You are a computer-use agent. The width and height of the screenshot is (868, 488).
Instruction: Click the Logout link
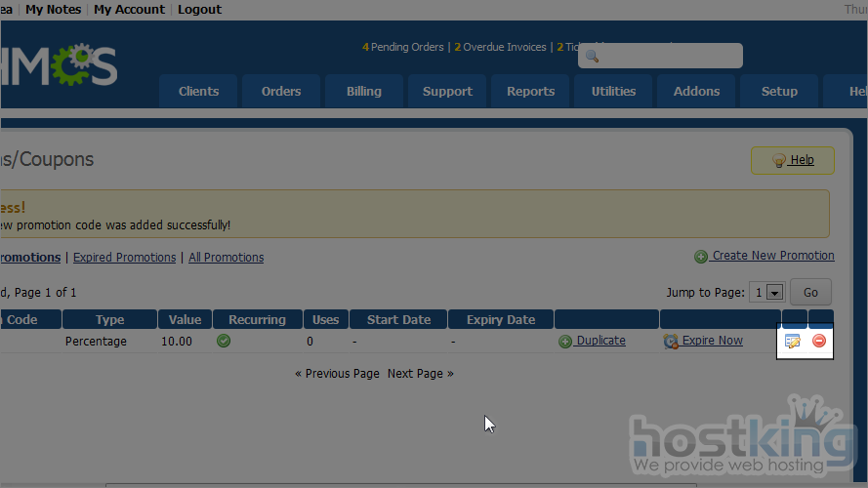coord(199,10)
